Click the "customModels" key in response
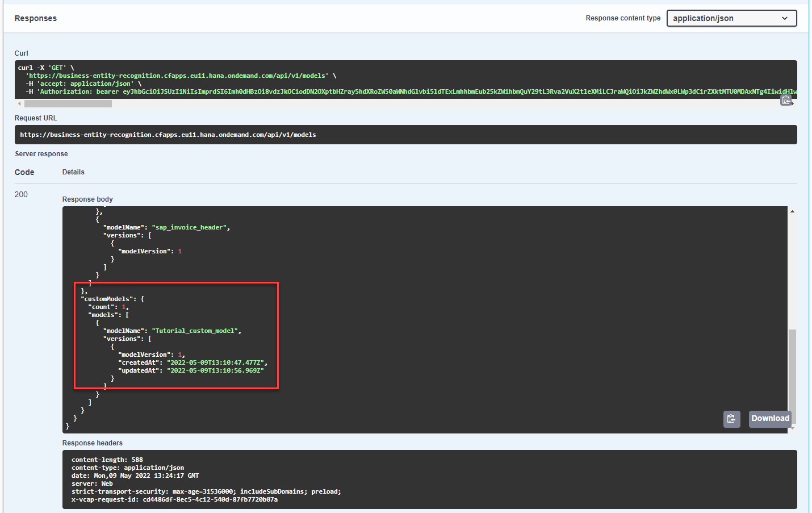The height and width of the screenshot is (513, 812). [x=107, y=299]
